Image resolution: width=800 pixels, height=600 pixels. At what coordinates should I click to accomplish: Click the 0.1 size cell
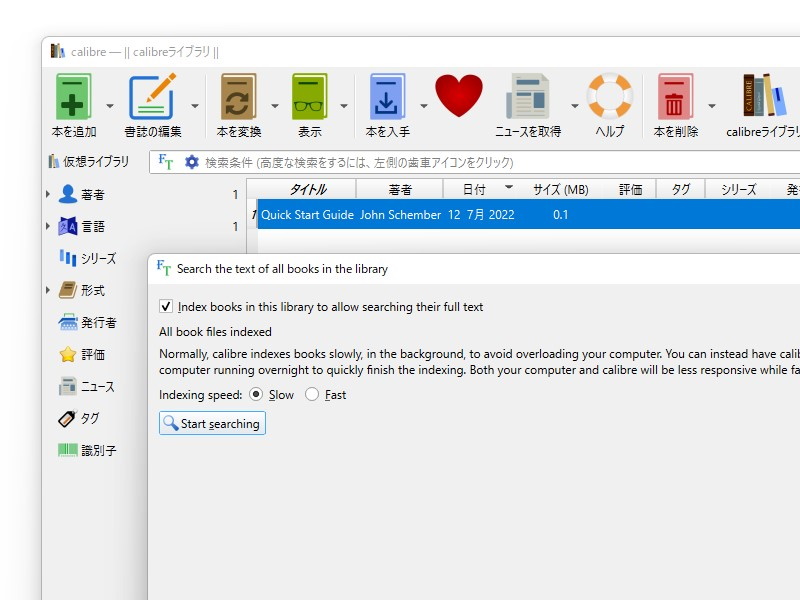(560, 215)
